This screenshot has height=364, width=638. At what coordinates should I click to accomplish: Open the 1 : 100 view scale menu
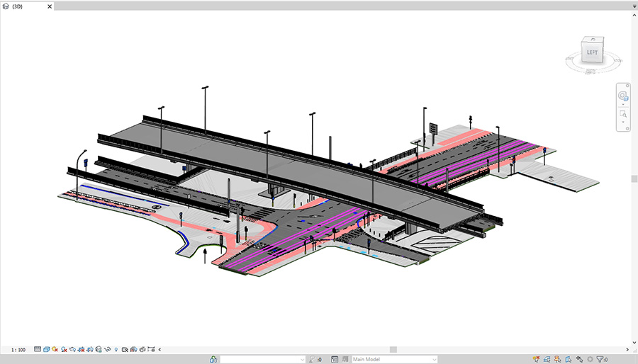18,349
